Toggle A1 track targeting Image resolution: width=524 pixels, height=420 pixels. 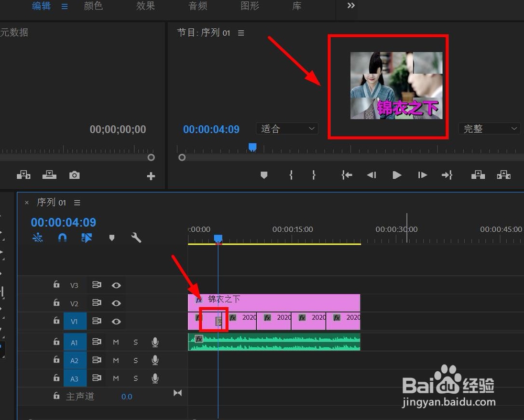point(75,342)
